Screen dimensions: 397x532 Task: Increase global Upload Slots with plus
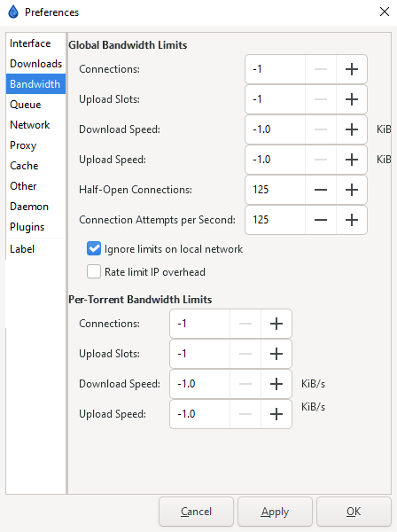click(352, 99)
